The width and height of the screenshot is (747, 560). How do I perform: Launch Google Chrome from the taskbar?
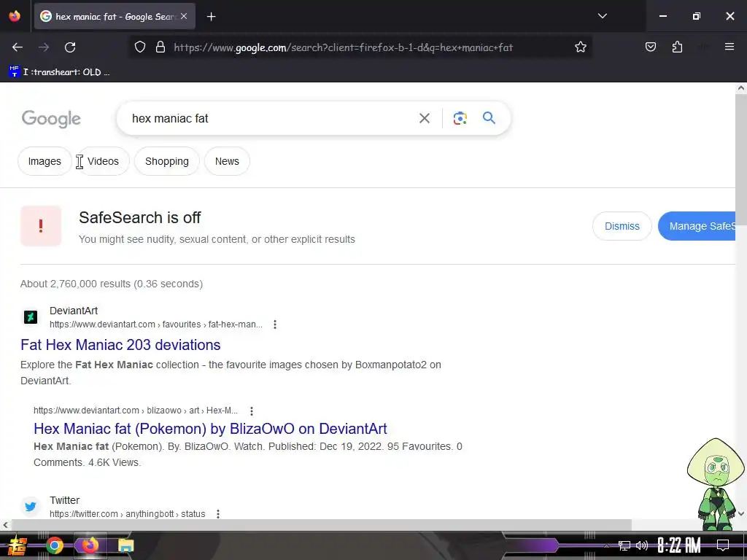(54, 545)
